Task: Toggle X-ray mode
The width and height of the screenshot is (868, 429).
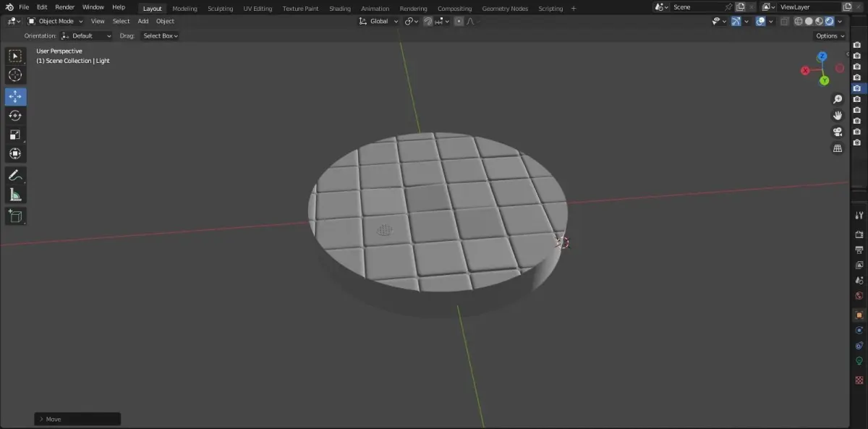Action: tap(784, 22)
